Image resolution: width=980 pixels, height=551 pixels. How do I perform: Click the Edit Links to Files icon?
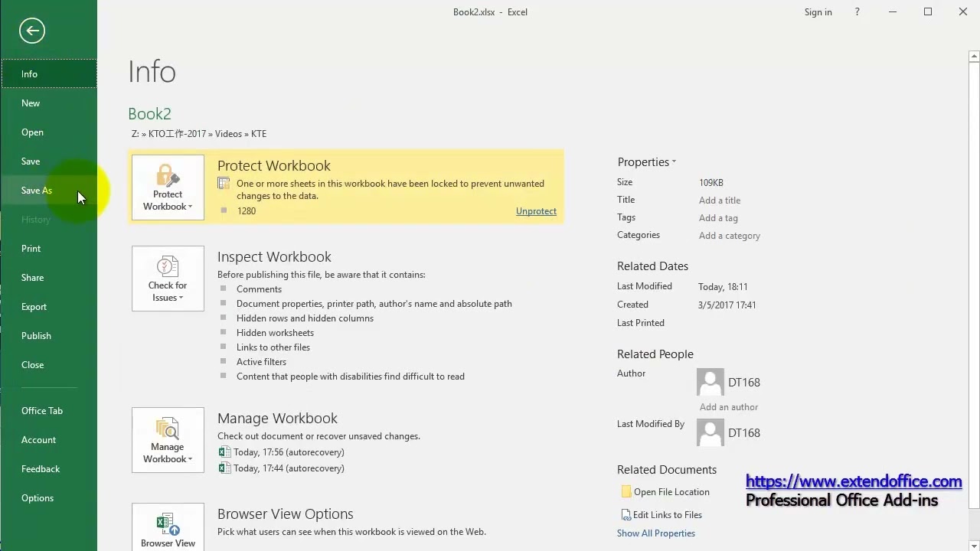[626, 515]
